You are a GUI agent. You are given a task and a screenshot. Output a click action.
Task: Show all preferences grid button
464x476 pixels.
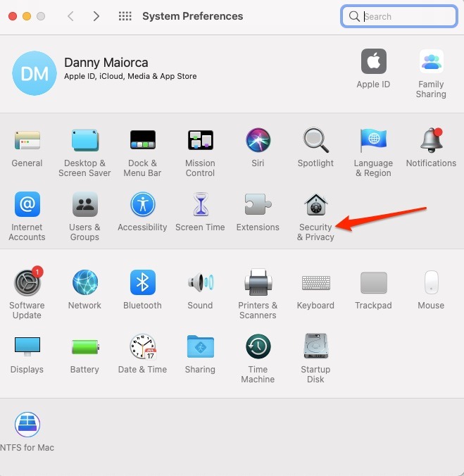click(125, 16)
